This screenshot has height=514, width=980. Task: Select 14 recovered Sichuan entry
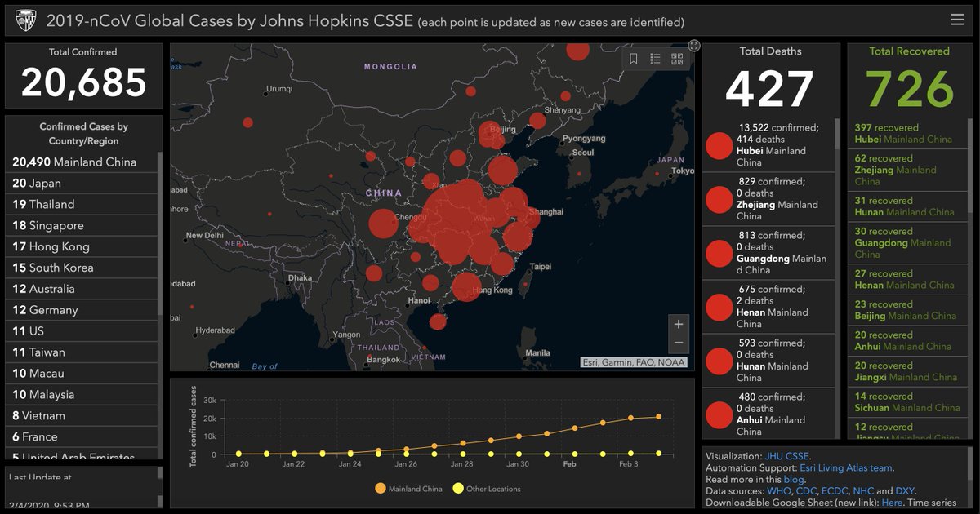click(907, 401)
